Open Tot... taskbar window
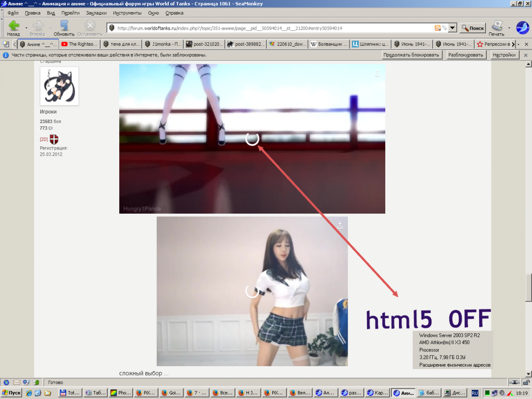The height and width of the screenshot is (399, 532). tap(70, 393)
